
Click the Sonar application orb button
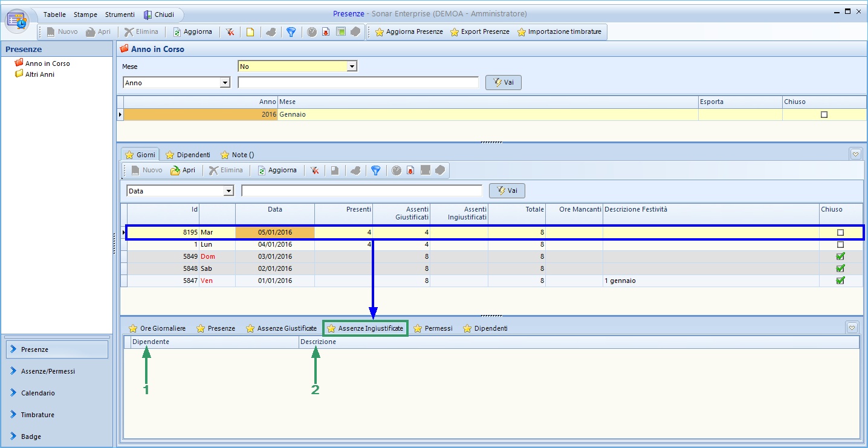point(18,20)
